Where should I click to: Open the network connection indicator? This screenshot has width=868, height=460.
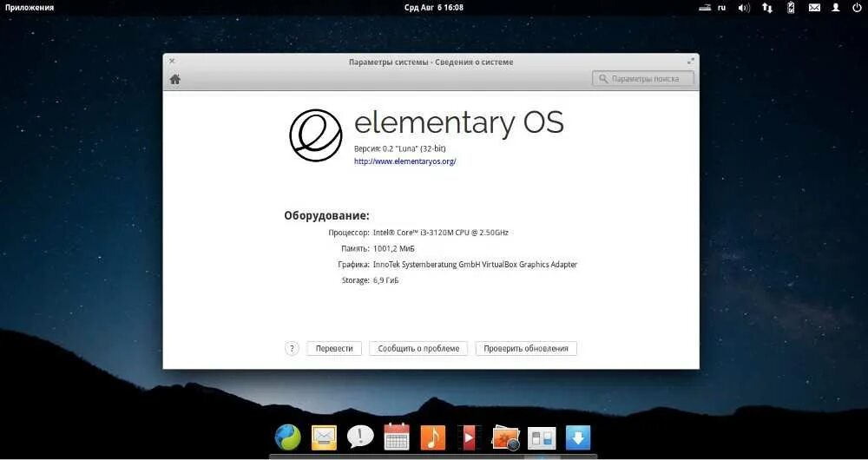[x=767, y=8]
